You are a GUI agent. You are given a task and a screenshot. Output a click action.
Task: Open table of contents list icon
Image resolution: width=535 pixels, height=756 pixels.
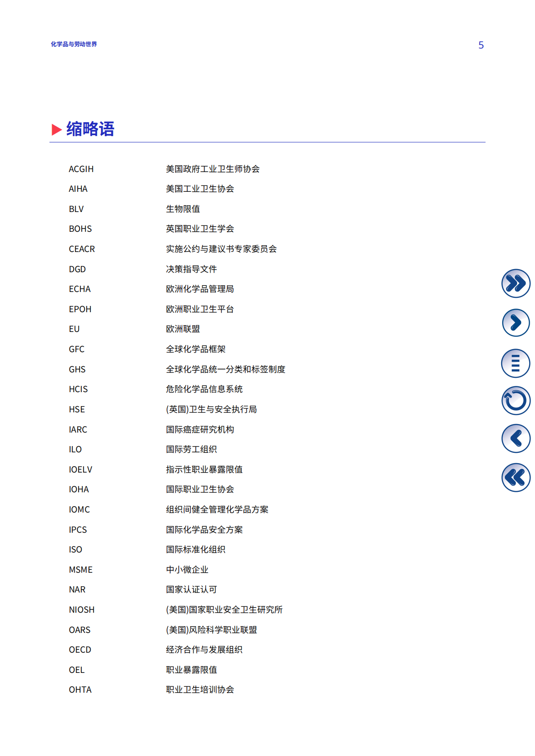pos(516,363)
